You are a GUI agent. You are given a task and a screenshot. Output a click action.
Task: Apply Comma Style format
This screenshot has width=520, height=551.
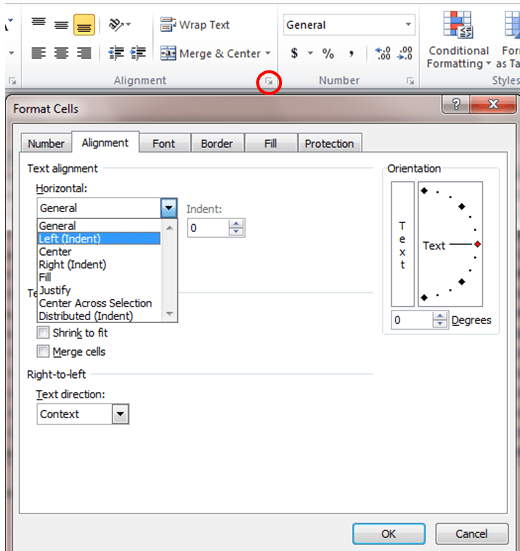pyautogui.click(x=351, y=53)
